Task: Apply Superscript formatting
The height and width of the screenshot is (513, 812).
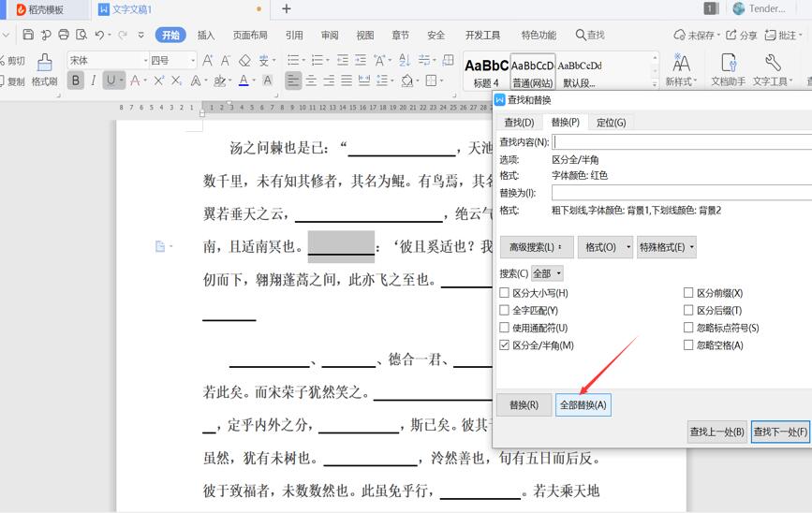Action: tap(158, 81)
